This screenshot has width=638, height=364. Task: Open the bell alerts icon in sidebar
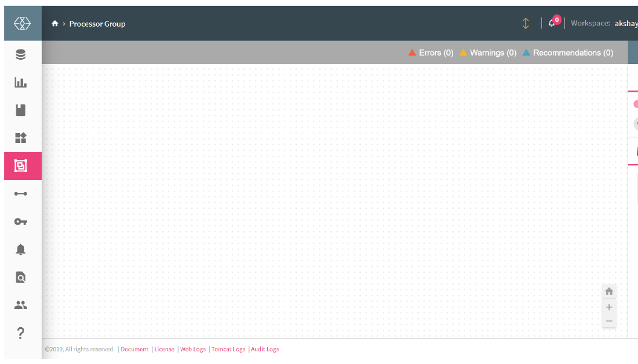pos(21,249)
